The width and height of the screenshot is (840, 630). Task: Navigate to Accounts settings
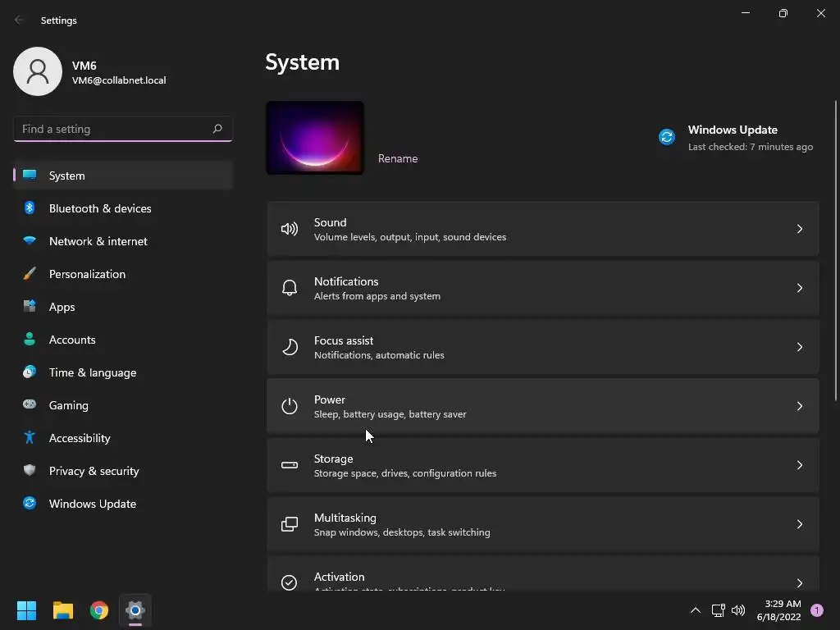click(123, 339)
